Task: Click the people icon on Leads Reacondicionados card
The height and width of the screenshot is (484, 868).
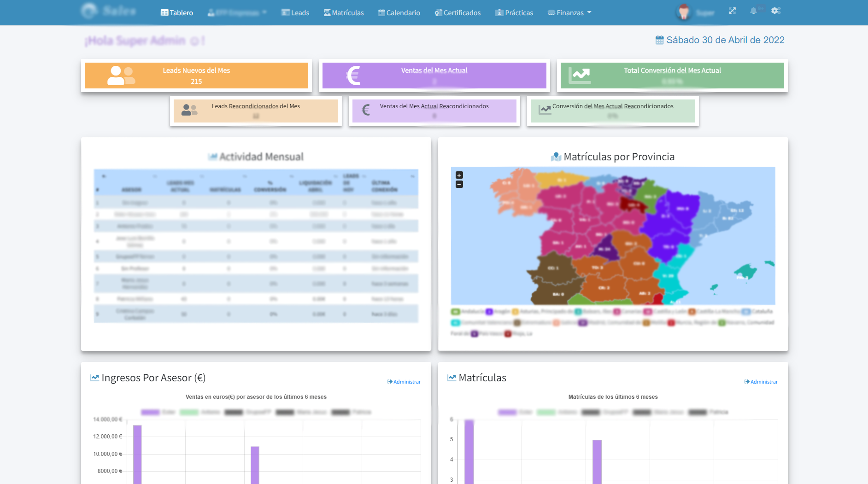Action: tap(189, 110)
